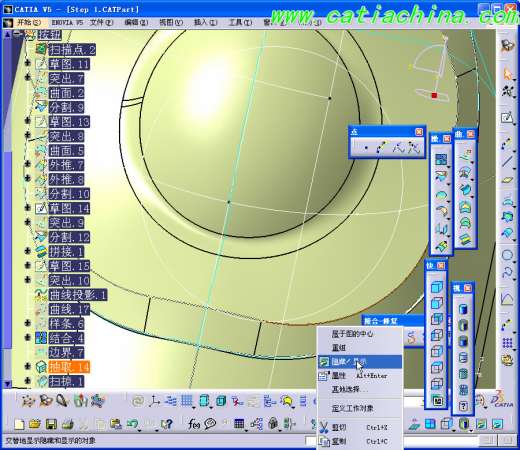Image resolution: width=520 pixels, height=450 pixels.
Task: Open the 工具 Tools menu
Action: (240, 22)
